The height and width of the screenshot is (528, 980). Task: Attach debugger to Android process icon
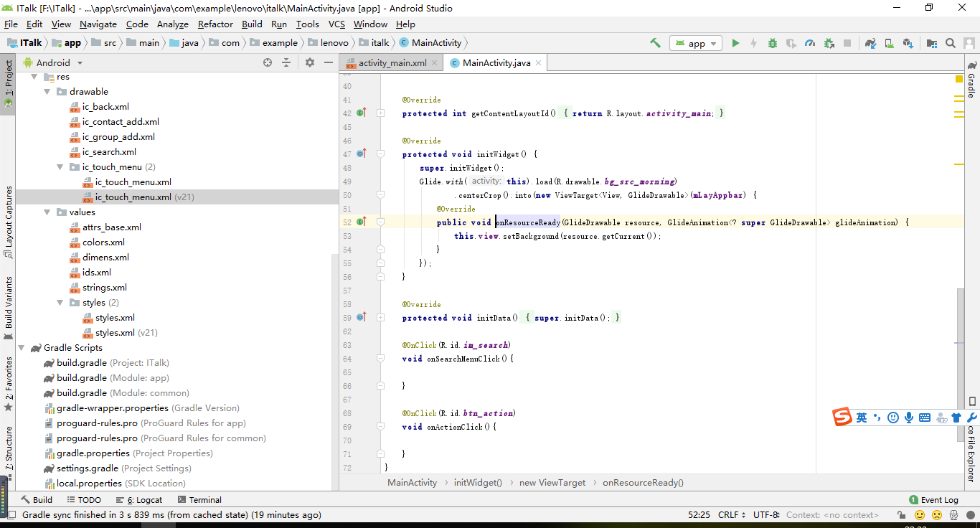coord(829,43)
